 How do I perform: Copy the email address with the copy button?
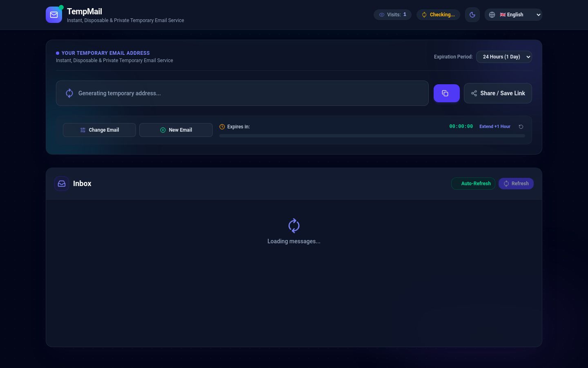pos(446,93)
